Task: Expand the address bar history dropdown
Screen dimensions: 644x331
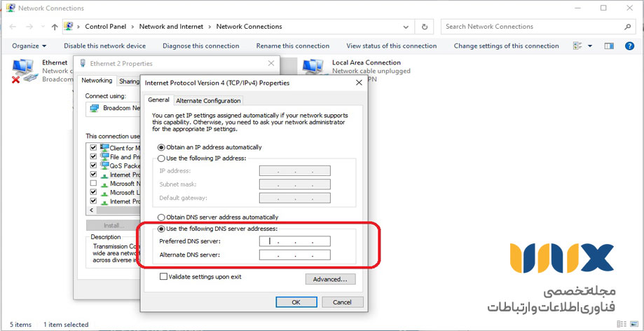Action: coord(406,27)
